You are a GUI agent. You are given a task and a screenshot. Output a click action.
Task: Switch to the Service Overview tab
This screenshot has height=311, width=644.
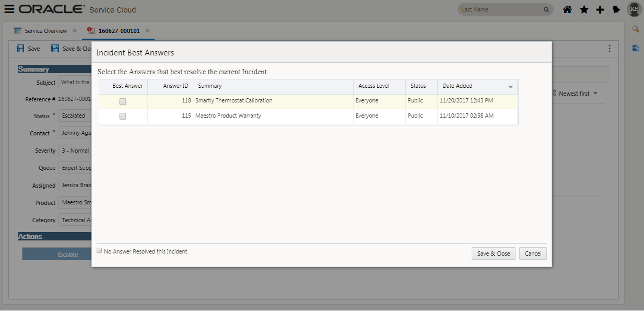tap(45, 31)
